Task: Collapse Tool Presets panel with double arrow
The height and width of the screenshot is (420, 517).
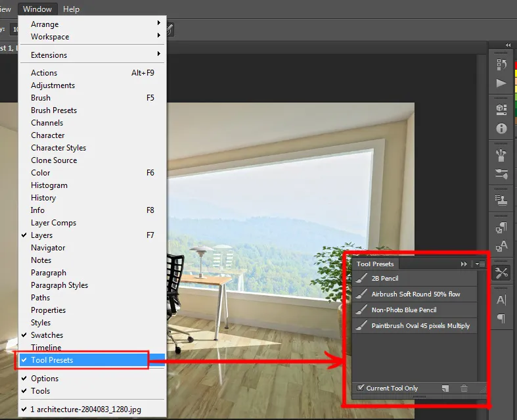Action: (x=464, y=264)
